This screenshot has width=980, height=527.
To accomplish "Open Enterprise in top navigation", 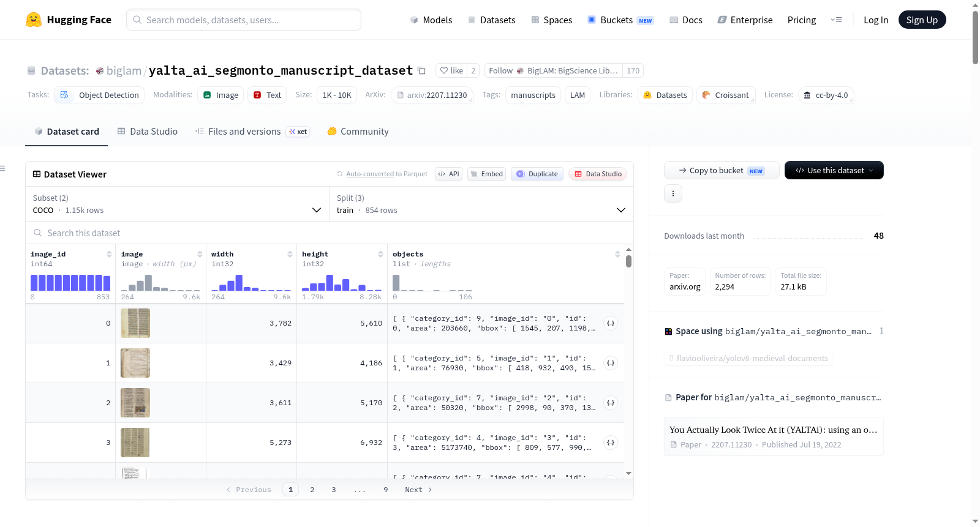I will [745, 20].
